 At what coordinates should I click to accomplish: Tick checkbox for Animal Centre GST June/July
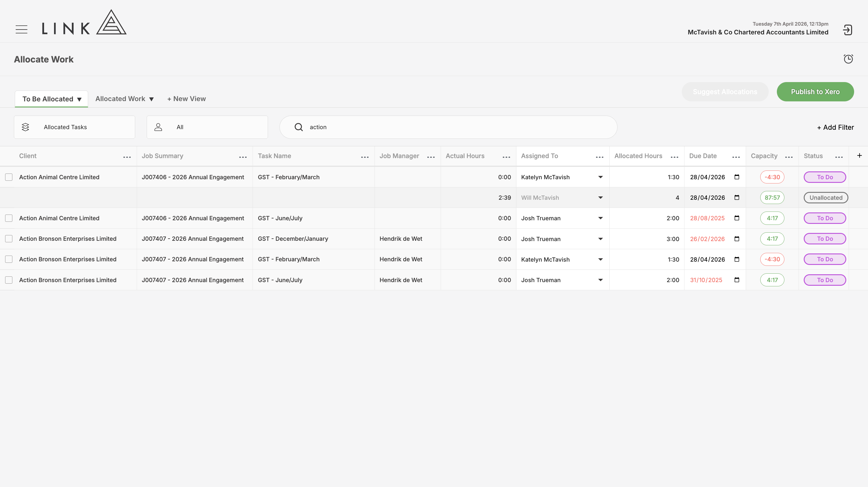tap(9, 218)
